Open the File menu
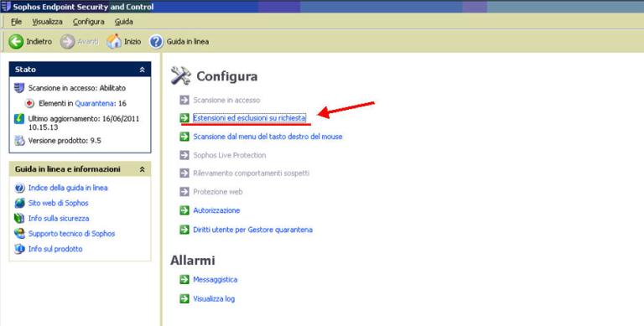The width and height of the screenshot is (644, 326). point(17,21)
